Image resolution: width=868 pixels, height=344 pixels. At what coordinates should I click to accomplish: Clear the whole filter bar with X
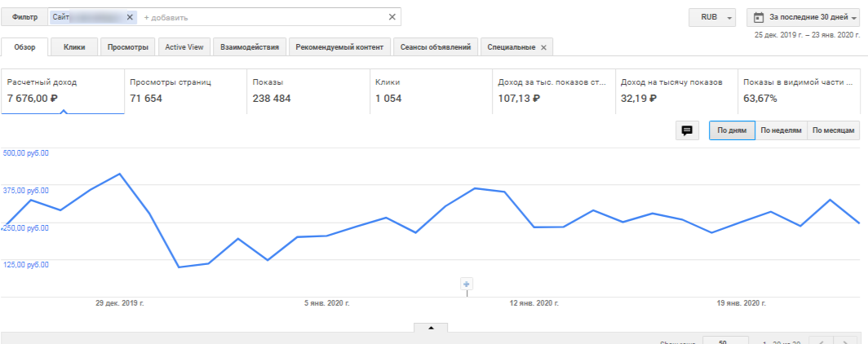pos(392,17)
